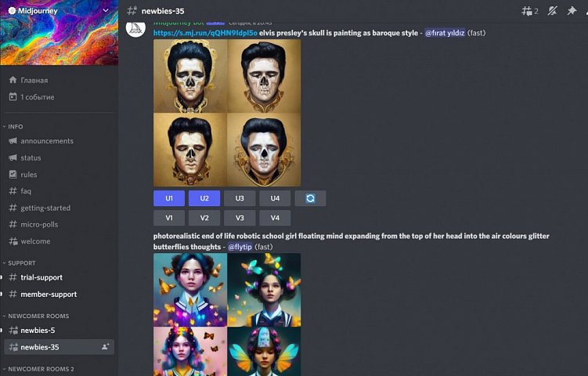588x376 pixels.
Task: Open the robotic school girl image grid
Action: (x=227, y=314)
